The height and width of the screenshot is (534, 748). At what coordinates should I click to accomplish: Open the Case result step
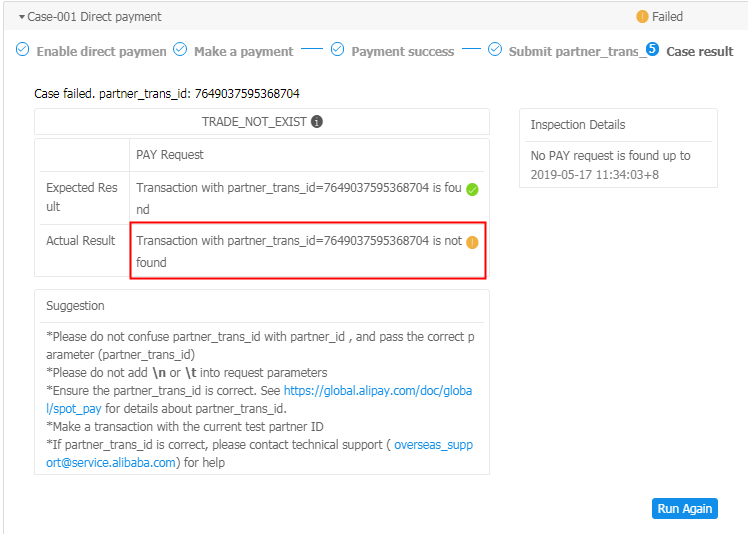coord(699,51)
